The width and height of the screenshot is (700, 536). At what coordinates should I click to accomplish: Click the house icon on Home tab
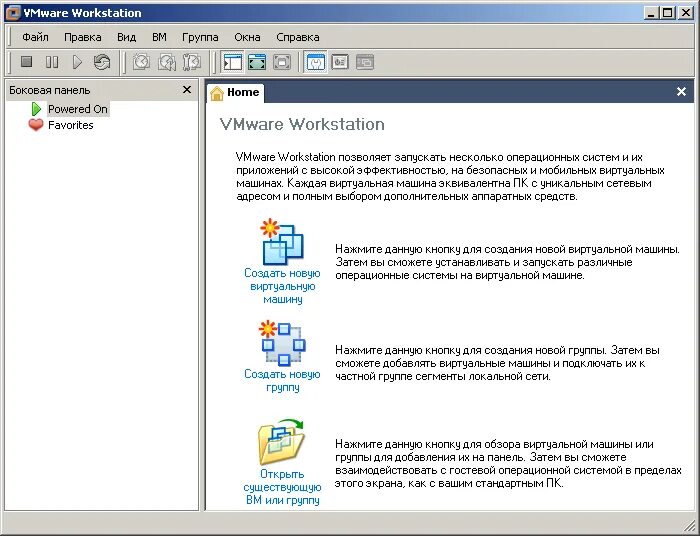point(217,93)
